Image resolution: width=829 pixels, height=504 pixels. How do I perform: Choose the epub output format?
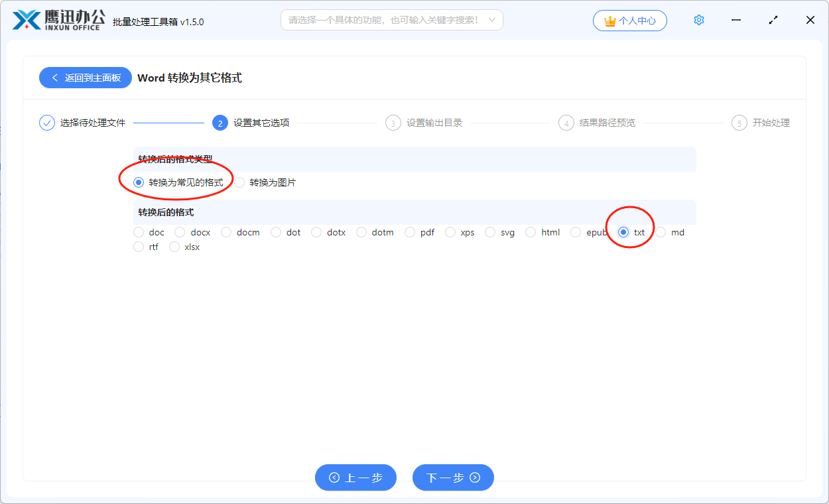tap(576, 232)
